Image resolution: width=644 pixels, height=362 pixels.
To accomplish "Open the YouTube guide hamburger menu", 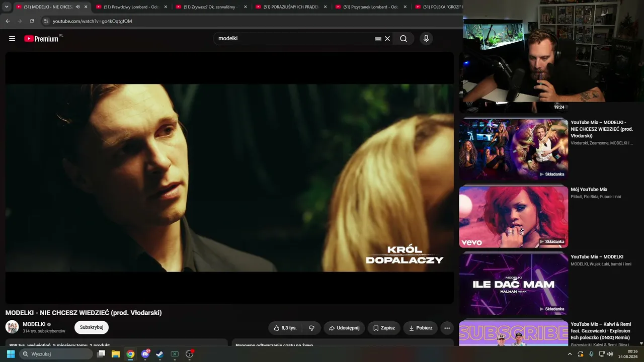I will [12, 39].
